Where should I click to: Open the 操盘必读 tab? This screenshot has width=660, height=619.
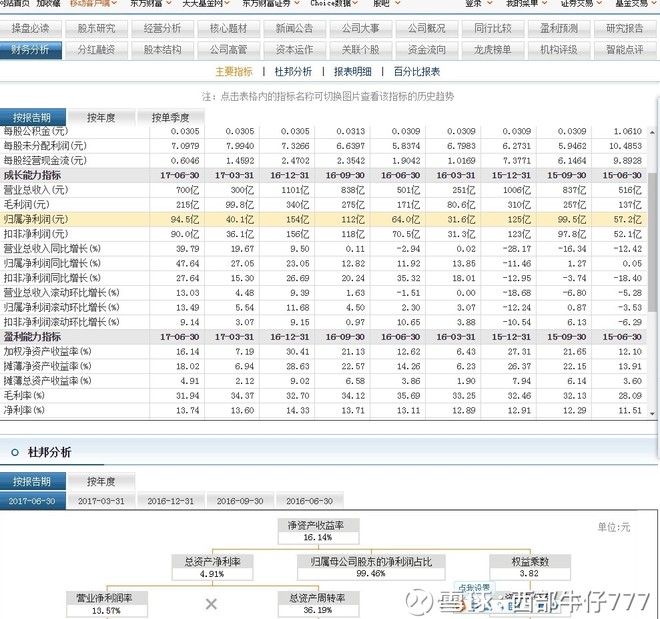[30, 29]
